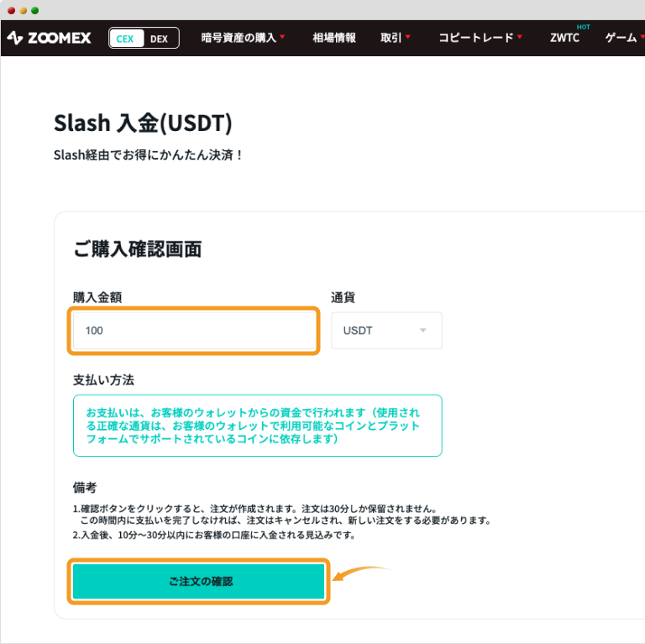Open the ZWTC nav item
The image size is (645, 644).
[x=564, y=39]
